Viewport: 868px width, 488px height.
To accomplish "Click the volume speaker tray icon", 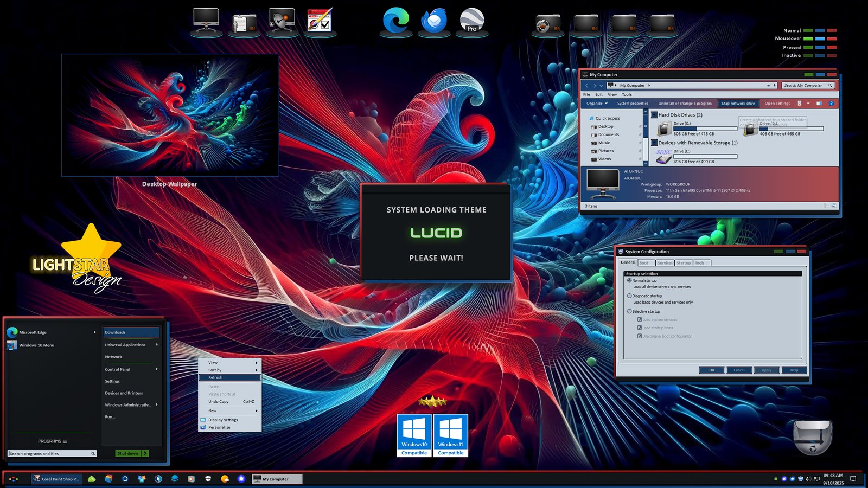I will point(808,479).
